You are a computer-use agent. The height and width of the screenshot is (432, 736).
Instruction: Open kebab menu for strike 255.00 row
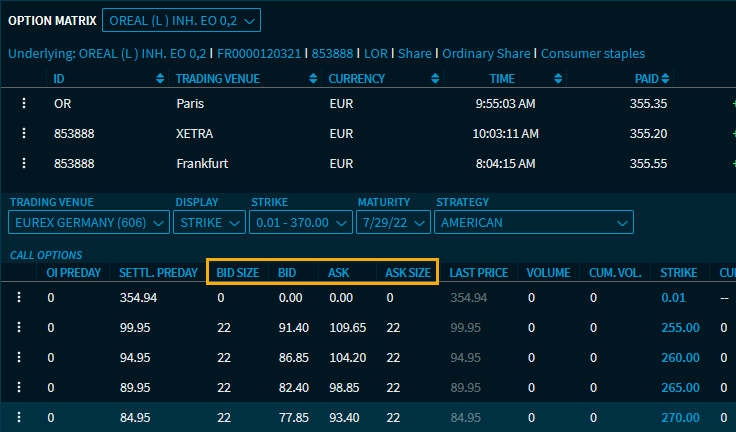tap(17, 327)
